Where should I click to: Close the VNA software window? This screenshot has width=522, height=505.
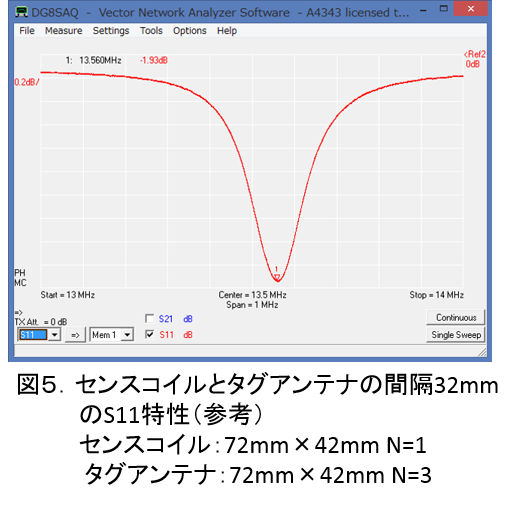click(471, 9)
